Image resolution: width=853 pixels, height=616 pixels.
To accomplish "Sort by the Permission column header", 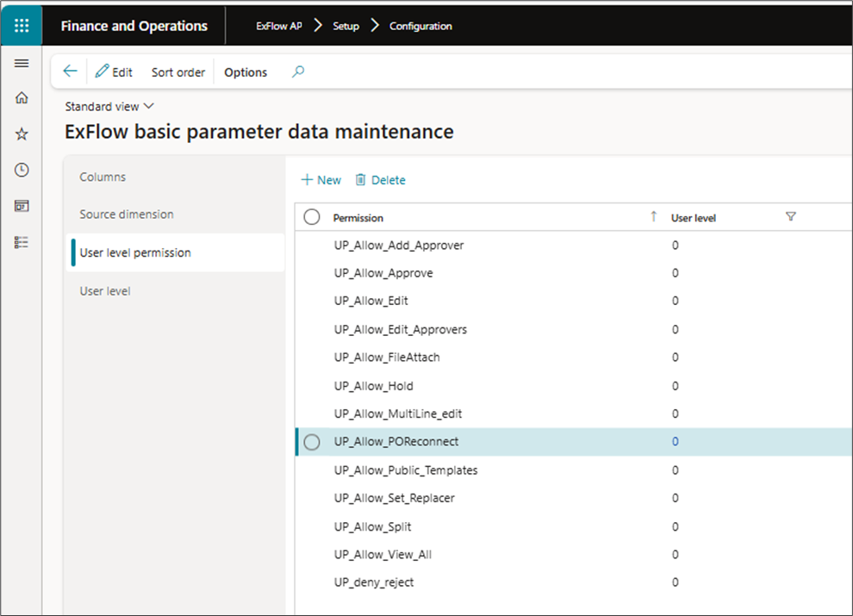I will [358, 218].
